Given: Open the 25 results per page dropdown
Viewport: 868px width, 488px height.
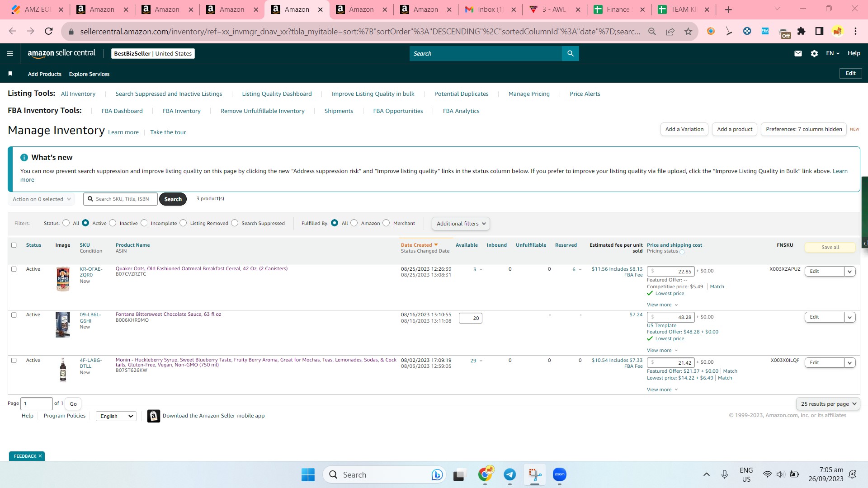Looking at the screenshot, I should click(x=828, y=404).
